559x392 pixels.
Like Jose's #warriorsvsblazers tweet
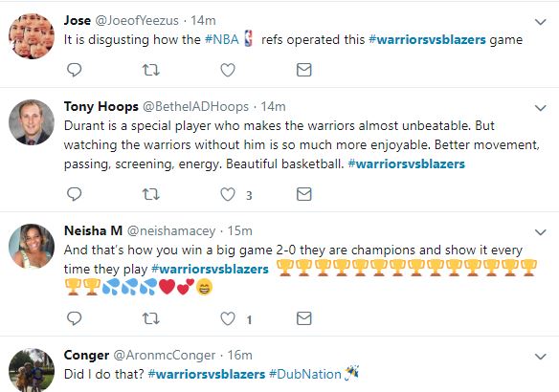point(228,70)
